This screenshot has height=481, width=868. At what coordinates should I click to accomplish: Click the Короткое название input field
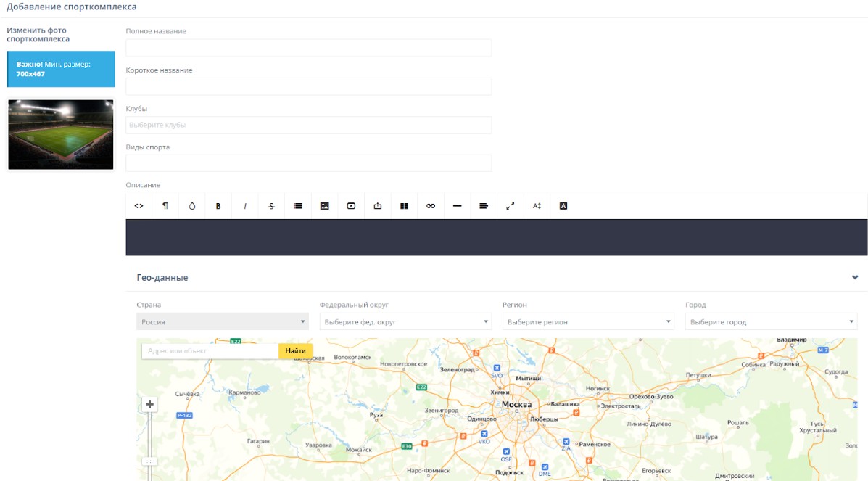click(x=308, y=86)
